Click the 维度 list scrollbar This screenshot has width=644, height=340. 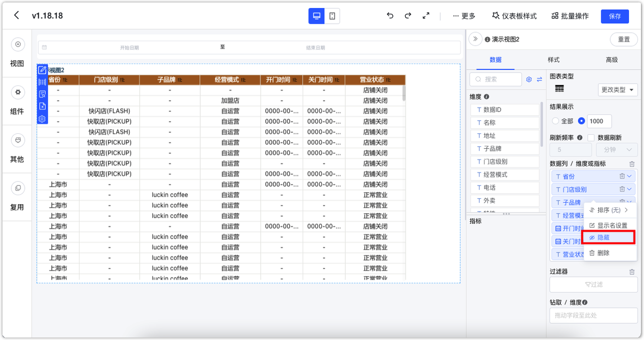point(542,123)
